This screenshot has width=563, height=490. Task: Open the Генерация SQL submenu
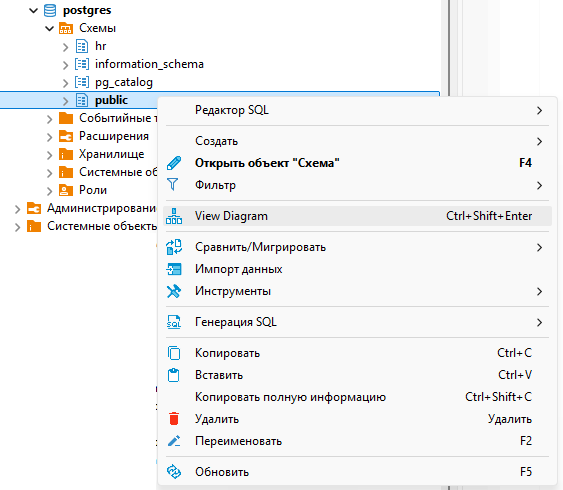(x=357, y=322)
